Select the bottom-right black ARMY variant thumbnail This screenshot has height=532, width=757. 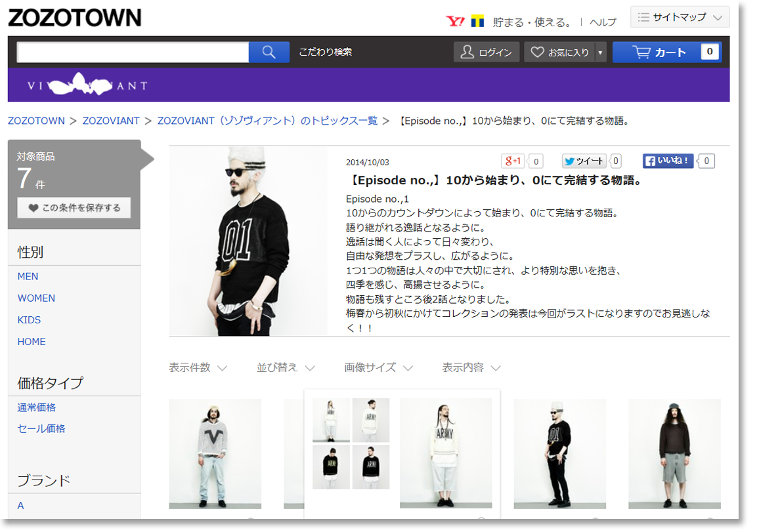click(x=371, y=467)
